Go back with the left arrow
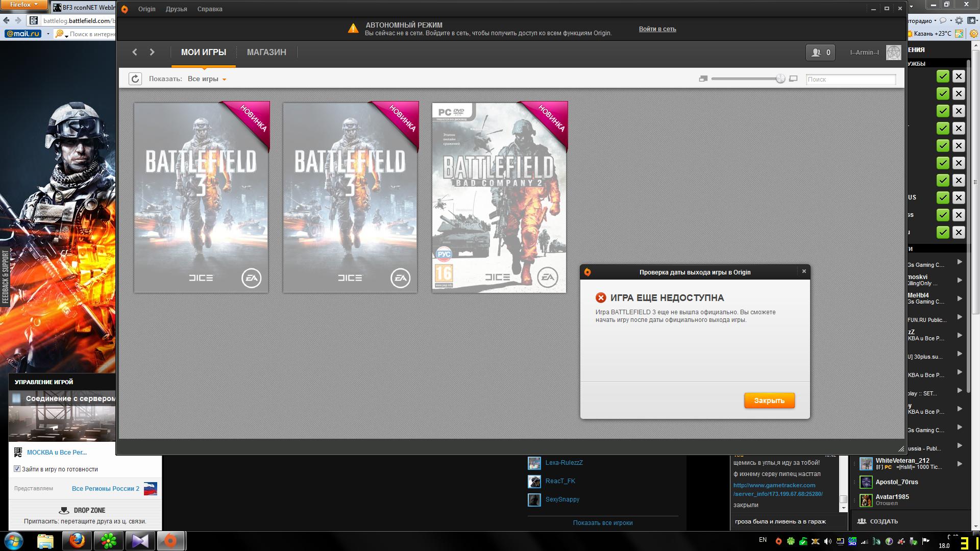Screen dimensions: 980x551 (135, 52)
